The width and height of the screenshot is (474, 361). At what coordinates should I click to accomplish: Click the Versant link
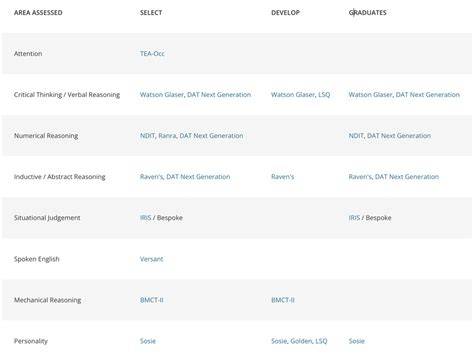[152, 259]
